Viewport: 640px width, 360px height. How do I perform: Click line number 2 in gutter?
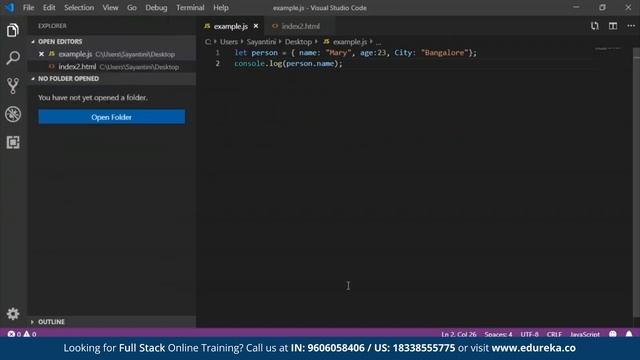coord(218,64)
